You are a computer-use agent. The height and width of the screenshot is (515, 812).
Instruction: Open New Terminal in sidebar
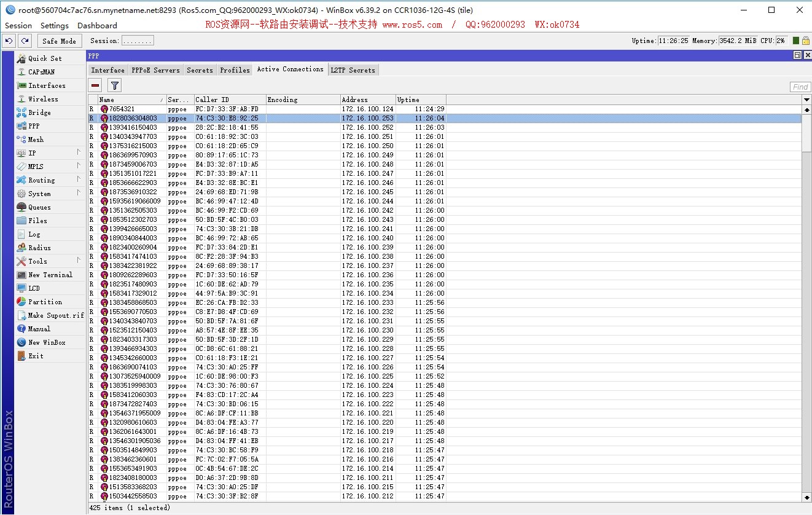tap(50, 275)
